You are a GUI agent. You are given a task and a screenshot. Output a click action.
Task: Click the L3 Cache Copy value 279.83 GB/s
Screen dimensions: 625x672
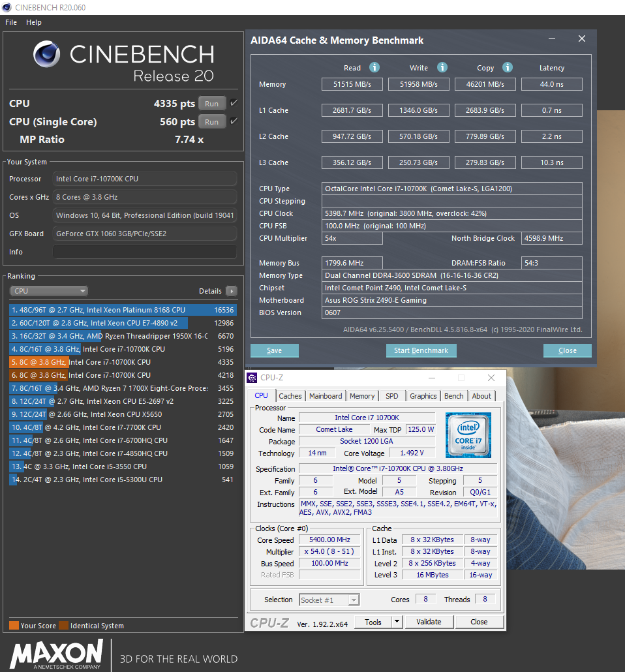pos(485,162)
